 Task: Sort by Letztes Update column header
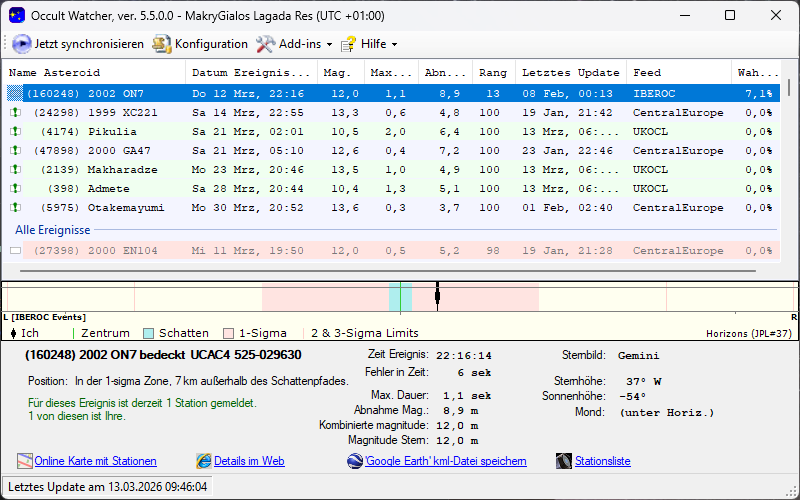(x=571, y=73)
